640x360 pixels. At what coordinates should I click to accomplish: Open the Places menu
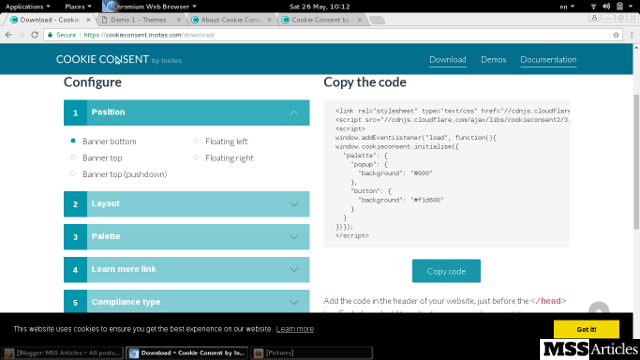pos(78,6)
